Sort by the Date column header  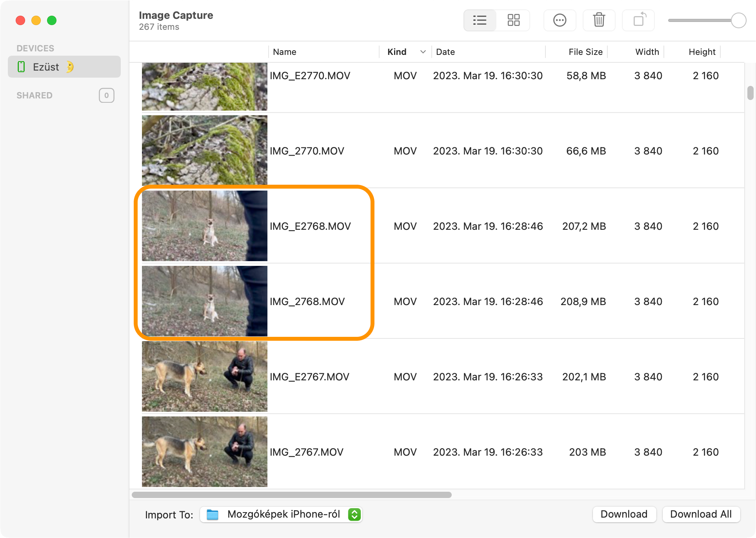point(488,52)
